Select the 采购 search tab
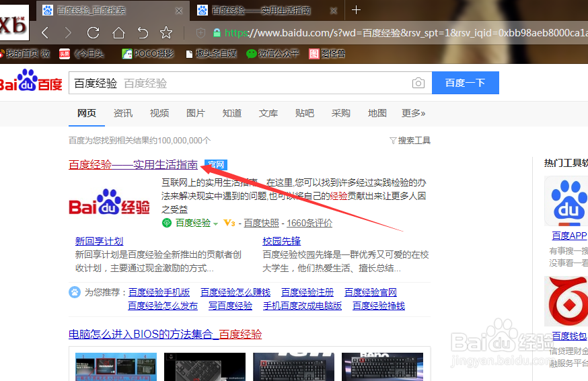588x381 pixels. 341,113
